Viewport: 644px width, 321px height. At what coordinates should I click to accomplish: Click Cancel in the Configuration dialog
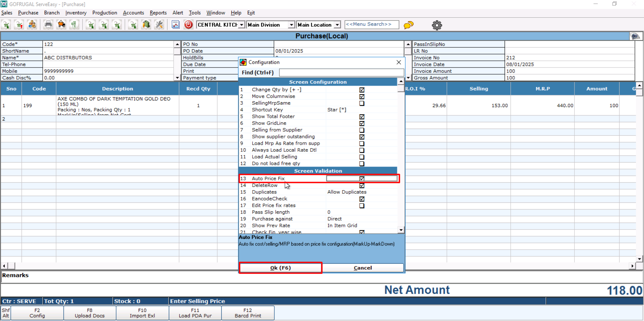363,268
